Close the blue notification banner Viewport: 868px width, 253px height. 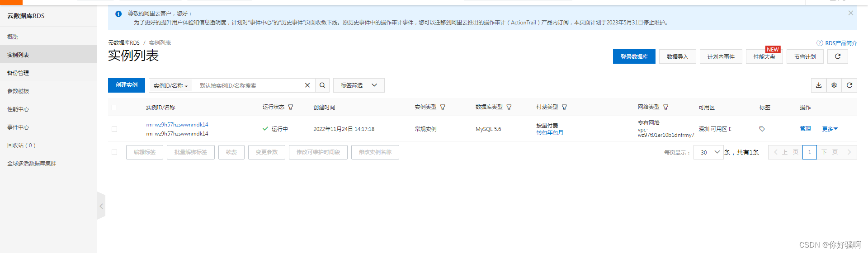click(850, 13)
